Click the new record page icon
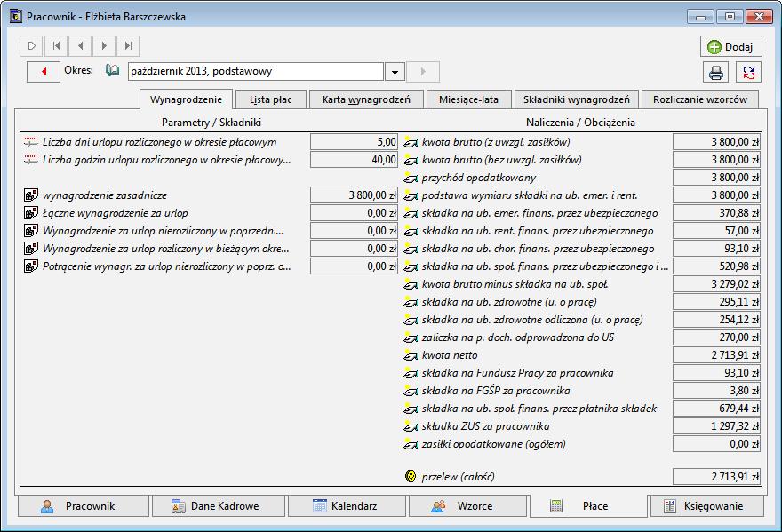 [x=31, y=46]
